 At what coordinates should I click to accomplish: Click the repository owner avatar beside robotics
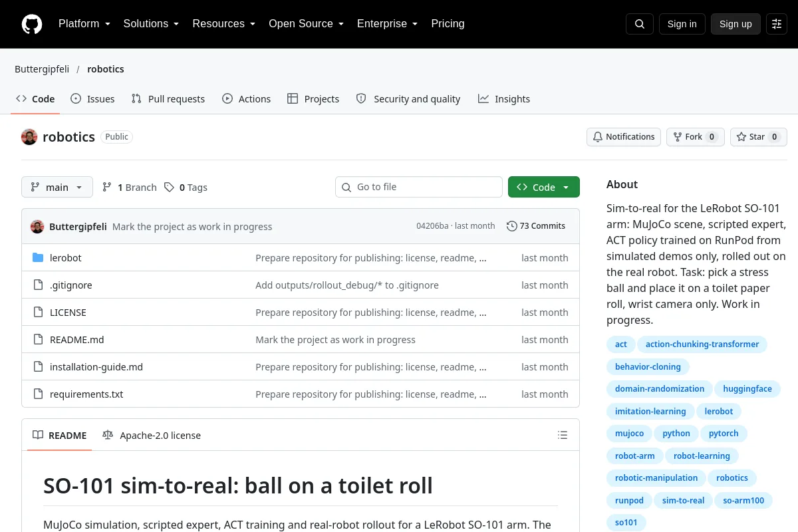29,137
